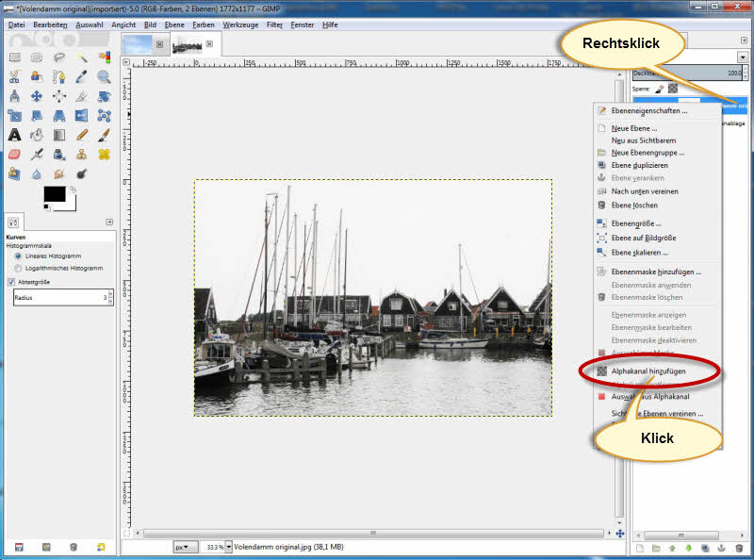Select the Scale tool
Image resolution: width=754 pixels, height=560 pixels.
pos(15,115)
